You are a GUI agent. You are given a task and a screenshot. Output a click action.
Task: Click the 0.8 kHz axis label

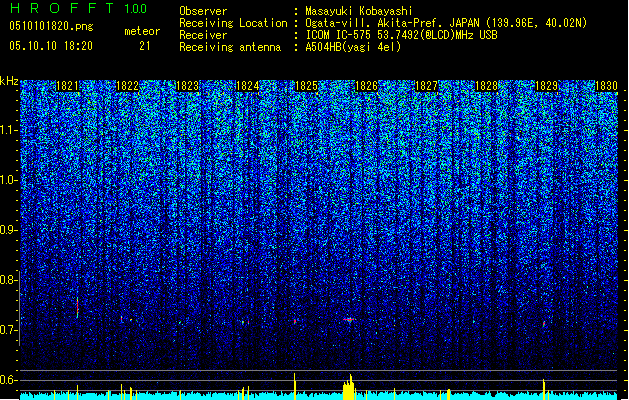tap(8, 280)
